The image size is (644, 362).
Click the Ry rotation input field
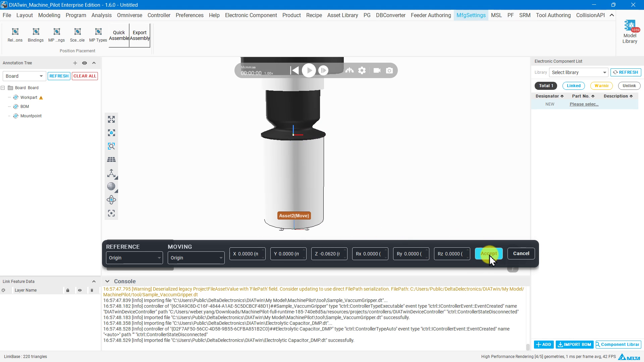411,254
